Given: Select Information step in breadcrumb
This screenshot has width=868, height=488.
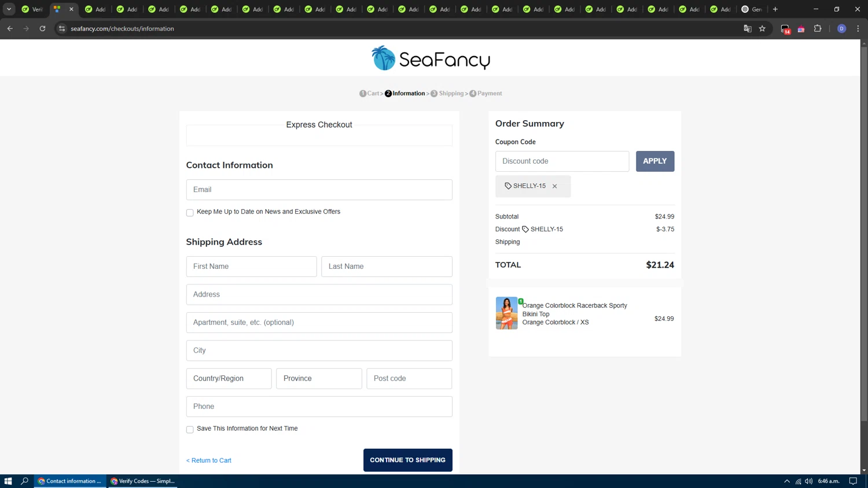Looking at the screenshot, I should [x=404, y=93].
